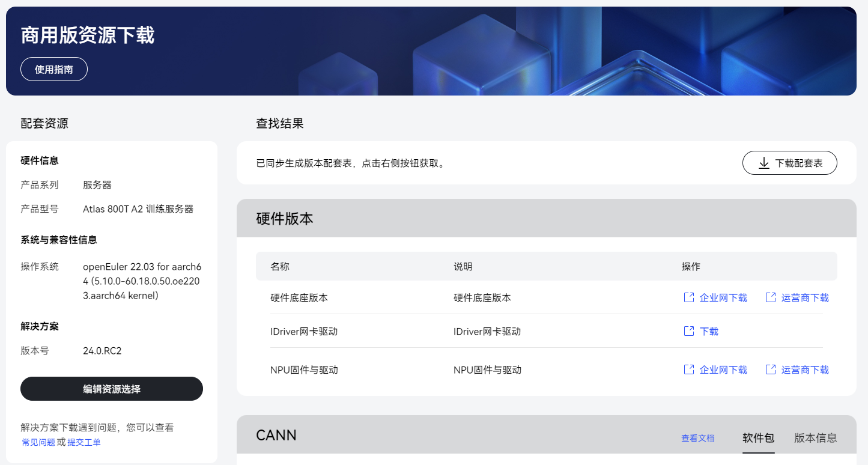The width and height of the screenshot is (868, 465).
Task: Click the 硬件信息 subheading
Action: [x=40, y=160]
